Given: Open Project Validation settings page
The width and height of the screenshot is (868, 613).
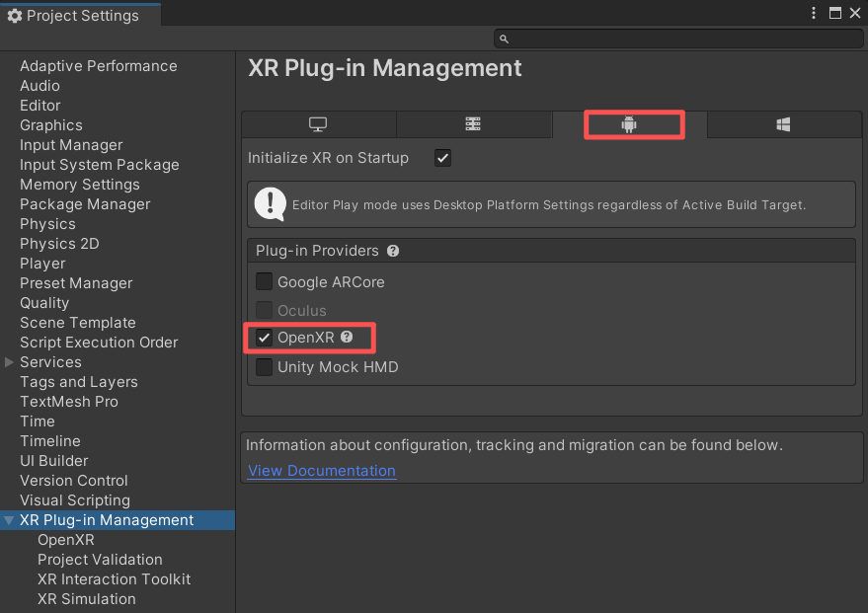Looking at the screenshot, I should [x=100, y=560].
